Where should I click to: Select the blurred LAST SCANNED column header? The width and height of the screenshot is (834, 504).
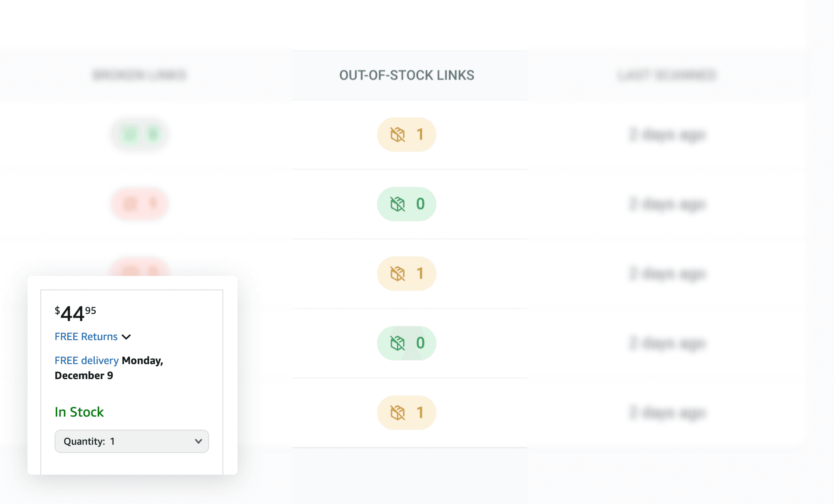coord(667,75)
